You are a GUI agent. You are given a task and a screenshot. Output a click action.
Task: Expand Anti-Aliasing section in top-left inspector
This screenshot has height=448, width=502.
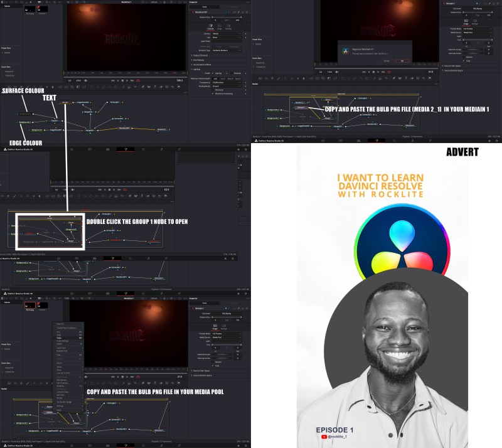click(x=198, y=60)
